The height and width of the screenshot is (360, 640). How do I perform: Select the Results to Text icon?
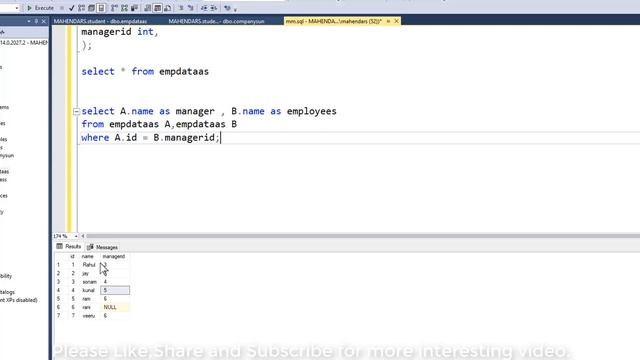[147, 8]
